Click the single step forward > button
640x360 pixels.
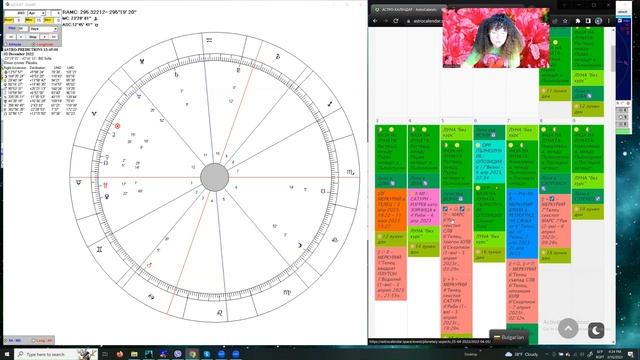coord(44,37)
